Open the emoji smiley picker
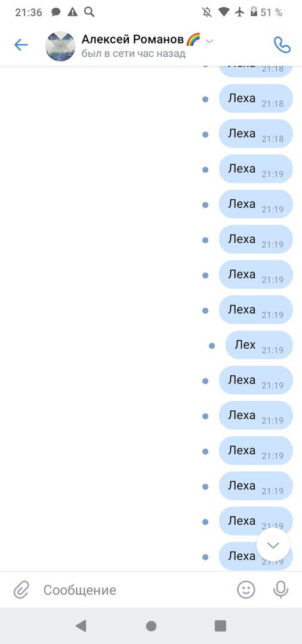302x644 pixels. 246,590
